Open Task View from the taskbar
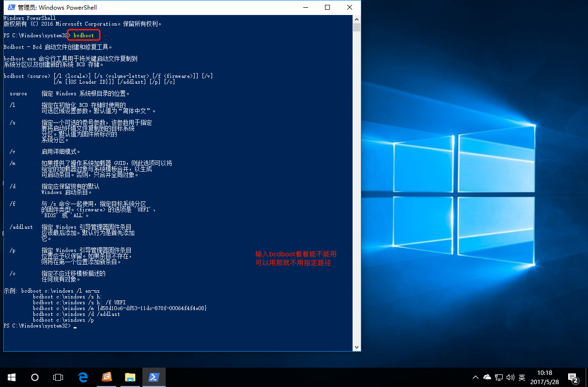This screenshot has width=588, height=387. tap(58, 377)
